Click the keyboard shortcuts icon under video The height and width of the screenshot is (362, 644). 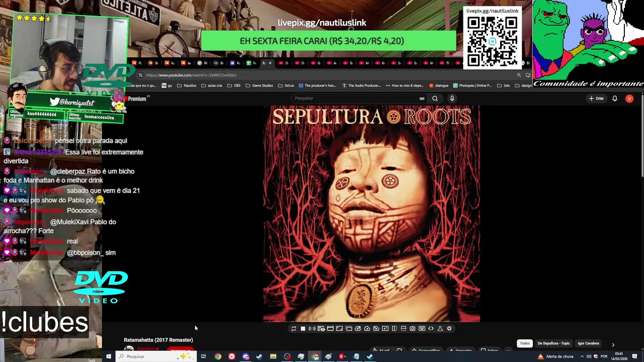(422, 328)
